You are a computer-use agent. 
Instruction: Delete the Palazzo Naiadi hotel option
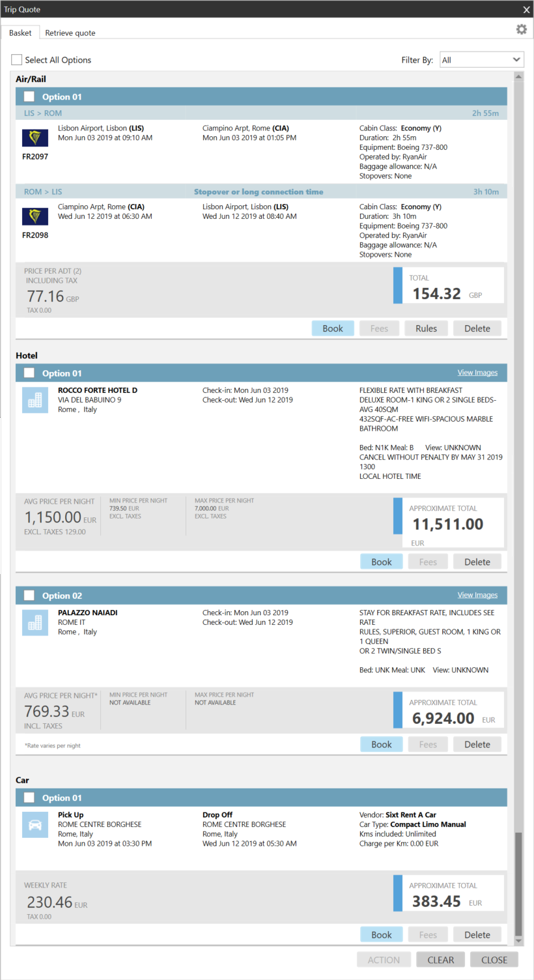pyautogui.click(x=477, y=744)
